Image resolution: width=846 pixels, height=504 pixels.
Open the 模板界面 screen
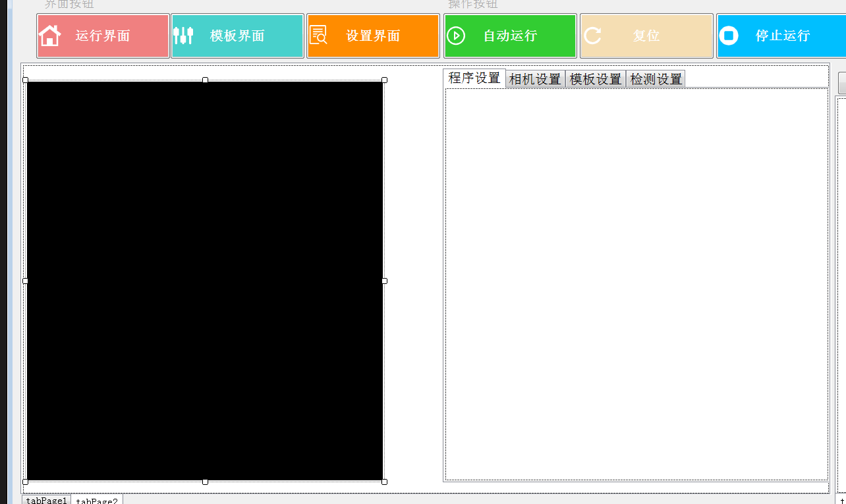pyautogui.click(x=237, y=36)
